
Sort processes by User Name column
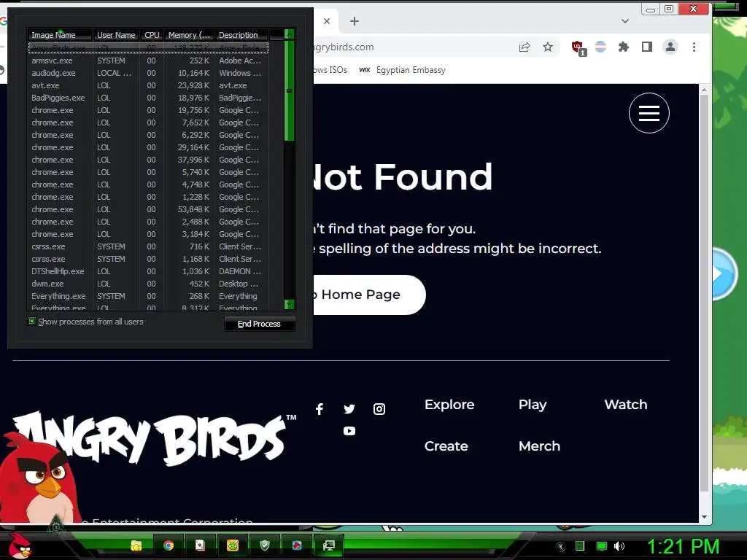pyautogui.click(x=116, y=35)
